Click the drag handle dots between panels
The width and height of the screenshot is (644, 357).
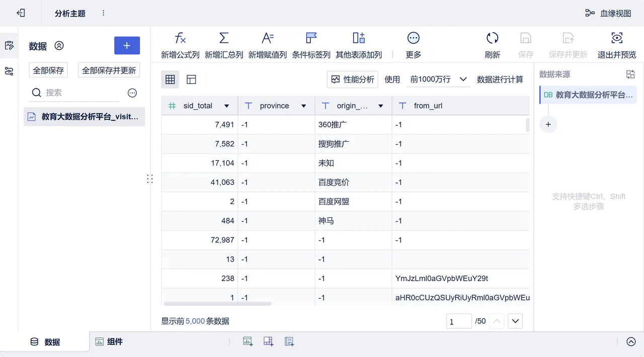pyautogui.click(x=150, y=179)
